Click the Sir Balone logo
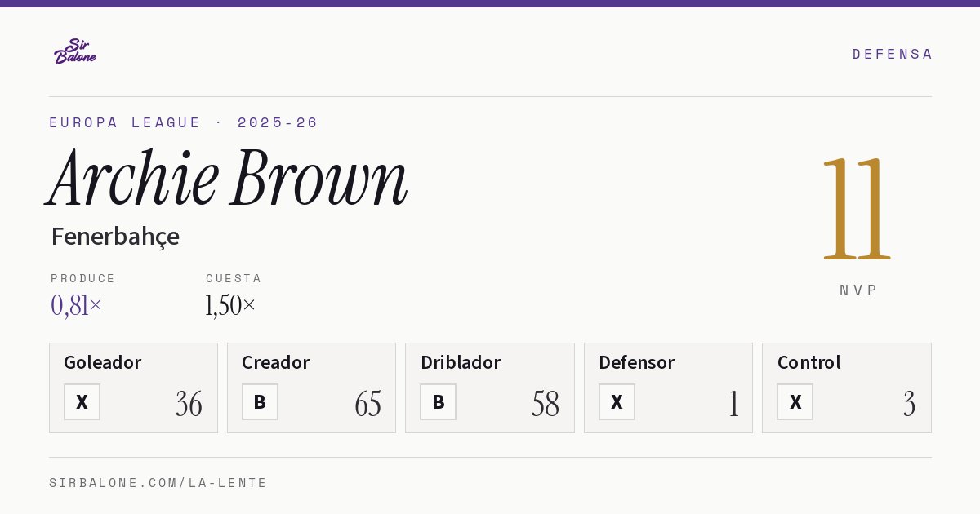The height and width of the screenshot is (514, 980). tap(75, 51)
